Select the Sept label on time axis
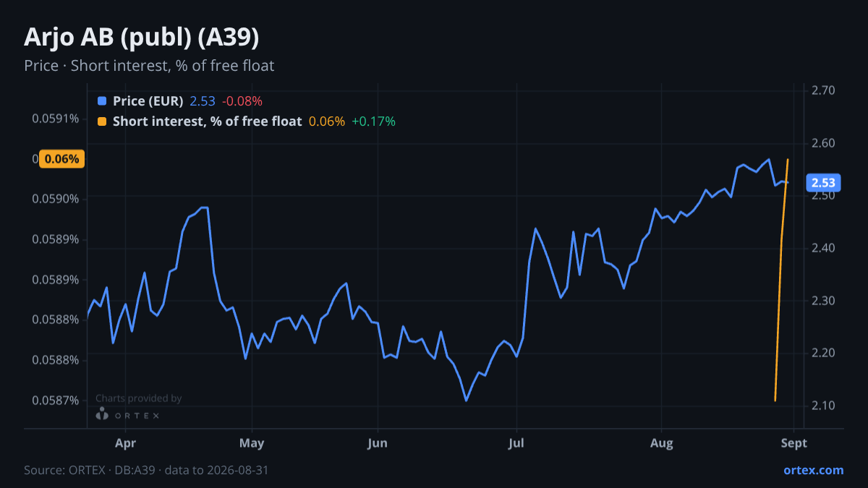This screenshot has height=488, width=868. (794, 442)
